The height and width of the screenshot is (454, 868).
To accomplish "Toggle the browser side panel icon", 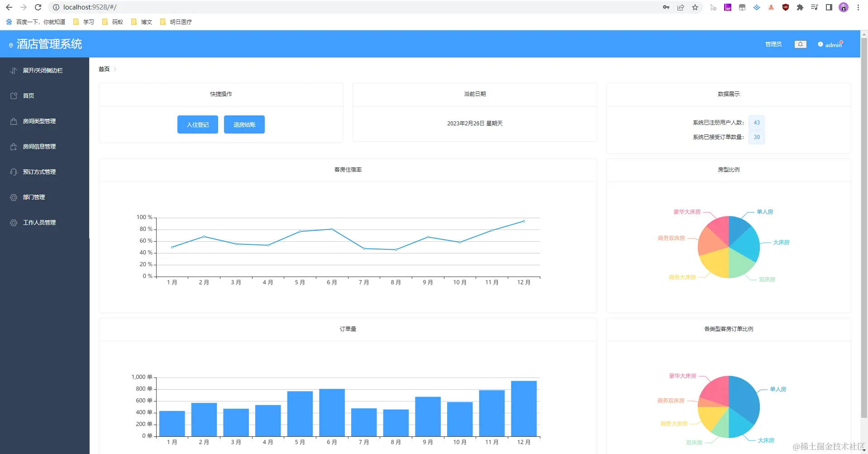I will pos(829,7).
